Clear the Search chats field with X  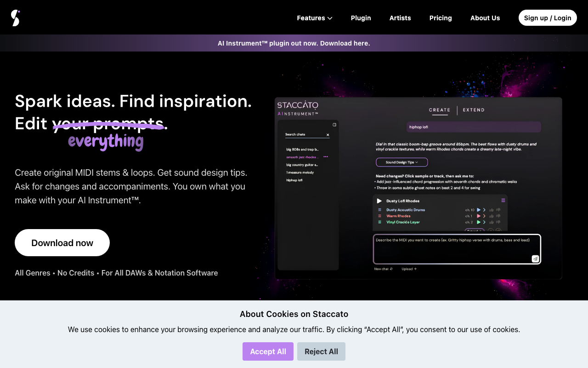pos(328,135)
